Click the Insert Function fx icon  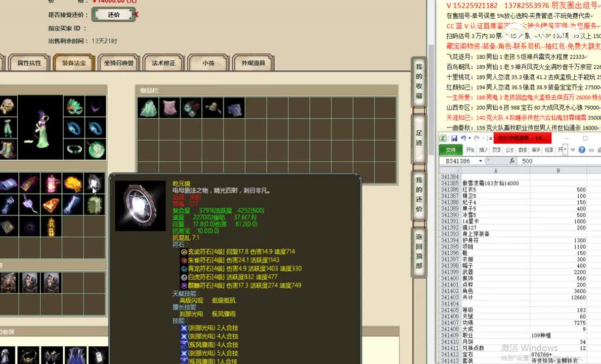coord(512,160)
